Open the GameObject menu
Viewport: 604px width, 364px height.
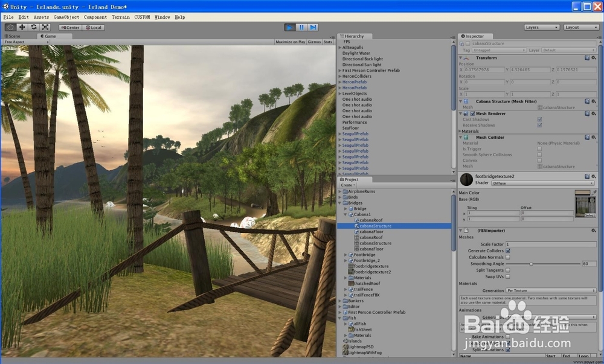(x=66, y=17)
